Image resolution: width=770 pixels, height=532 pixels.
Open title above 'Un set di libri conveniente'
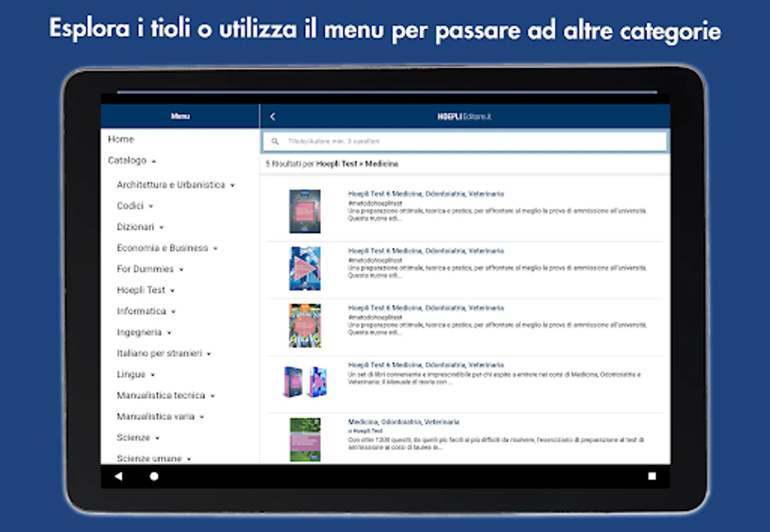coord(426,365)
